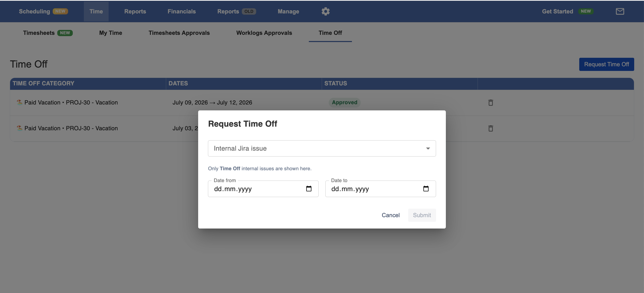644x293 pixels.
Task: Open the settings gear icon
Action: pos(326,11)
